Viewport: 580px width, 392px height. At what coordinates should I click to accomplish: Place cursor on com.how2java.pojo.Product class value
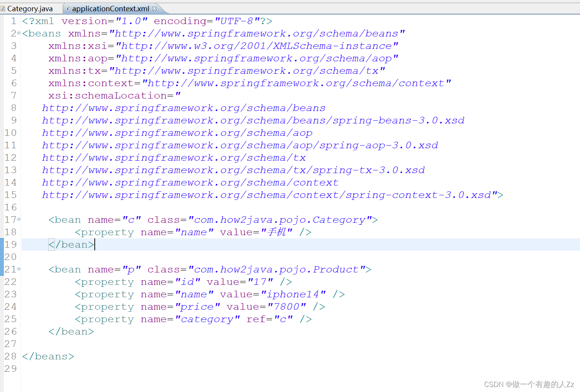pyautogui.click(x=277, y=270)
